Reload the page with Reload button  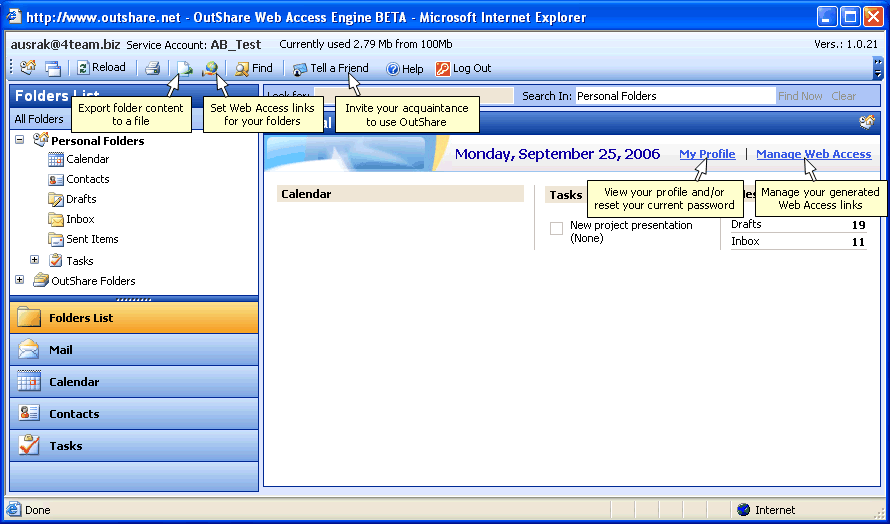click(x=101, y=68)
